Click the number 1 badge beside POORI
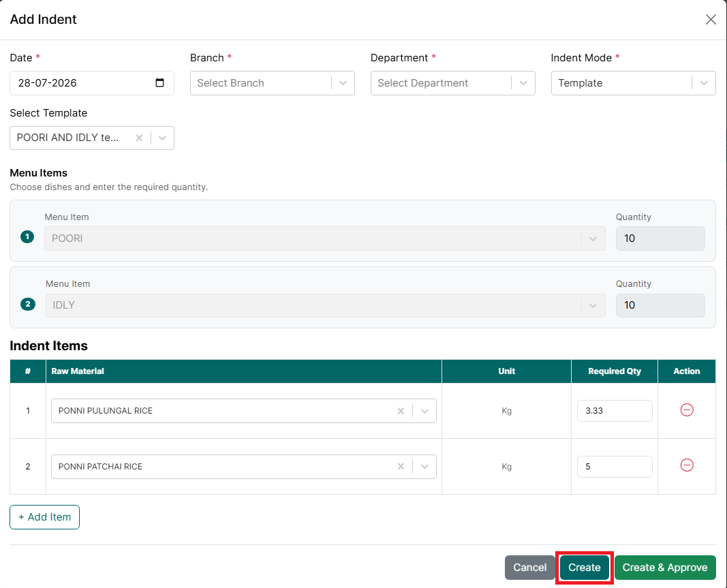 [x=27, y=237]
